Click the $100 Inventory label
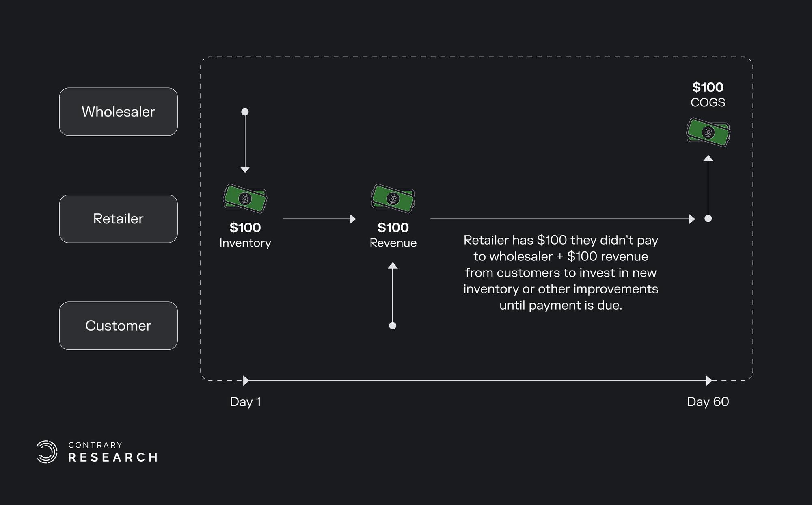This screenshot has height=505, width=812. tap(245, 235)
